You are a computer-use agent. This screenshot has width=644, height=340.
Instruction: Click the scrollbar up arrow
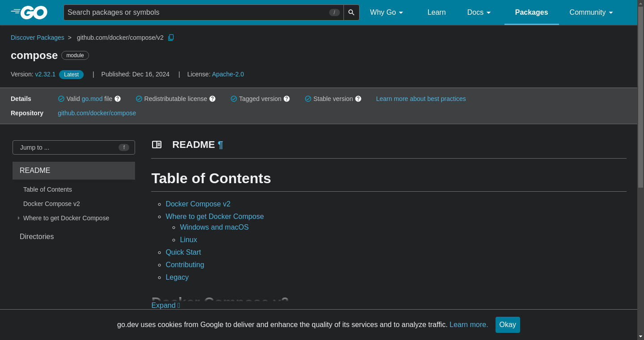[640, 3]
